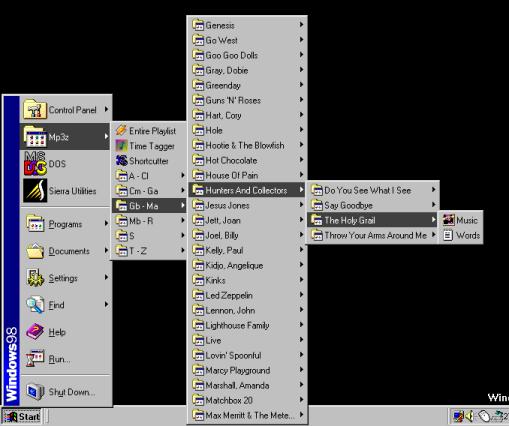The width and height of the screenshot is (509, 426).
Task: Click the speaker volume tray icon
Action: tap(470, 416)
